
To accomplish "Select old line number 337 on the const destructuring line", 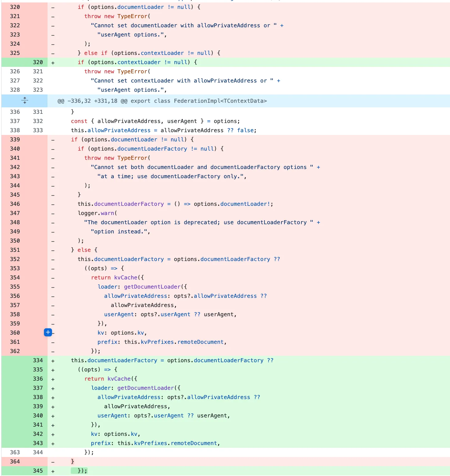I will click(x=15, y=121).
